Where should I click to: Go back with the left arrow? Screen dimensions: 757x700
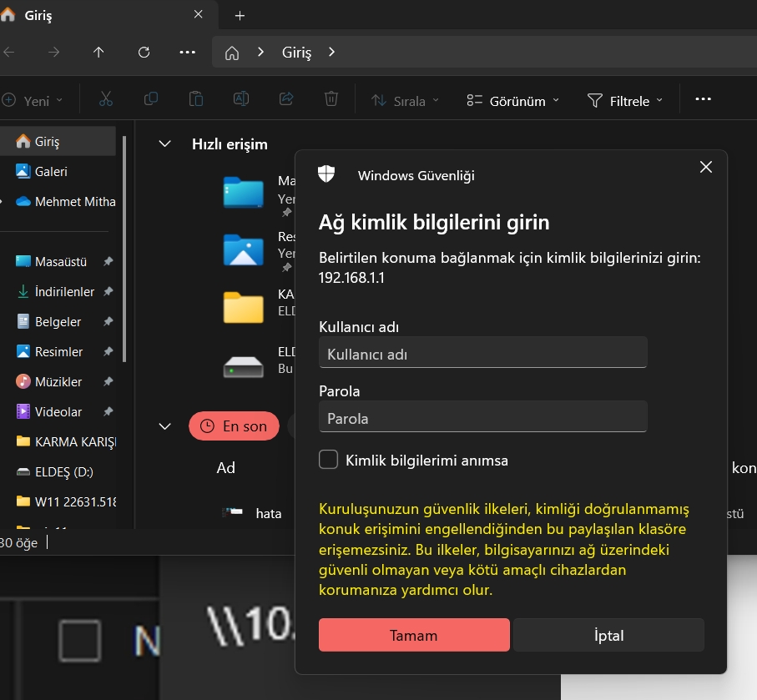pyautogui.click(x=8, y=52)
